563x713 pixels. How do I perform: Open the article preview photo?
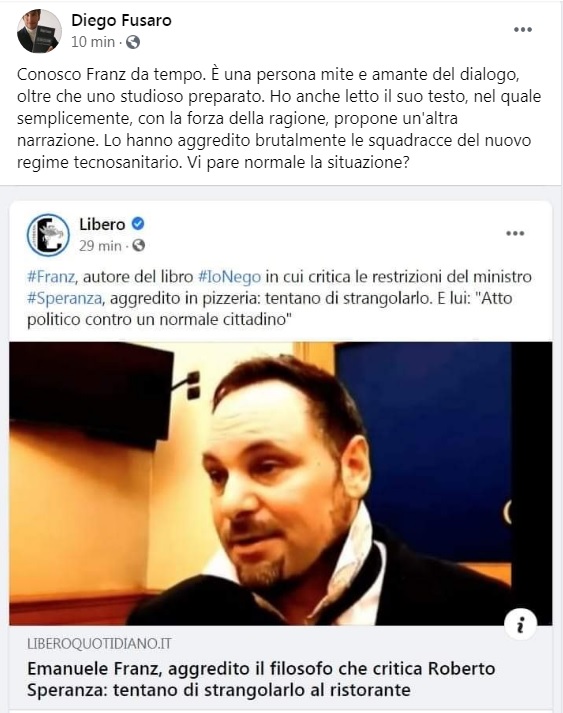coord(281,483)
